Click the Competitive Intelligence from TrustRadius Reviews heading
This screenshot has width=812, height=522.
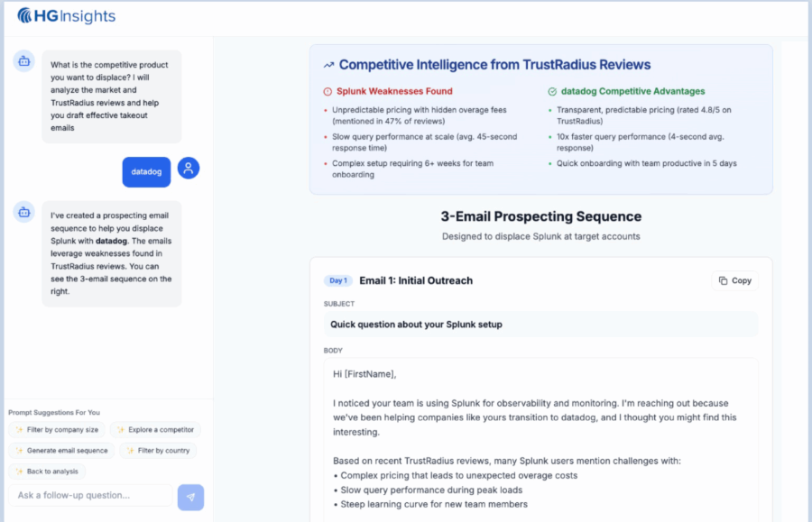(494, 65)
